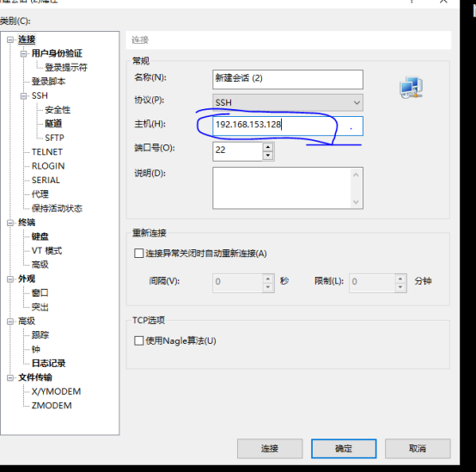Image resolution: width=476 pixels, height=472 pixels.
Task: Cancel the dialog with 取消
Action: (418, 448)
